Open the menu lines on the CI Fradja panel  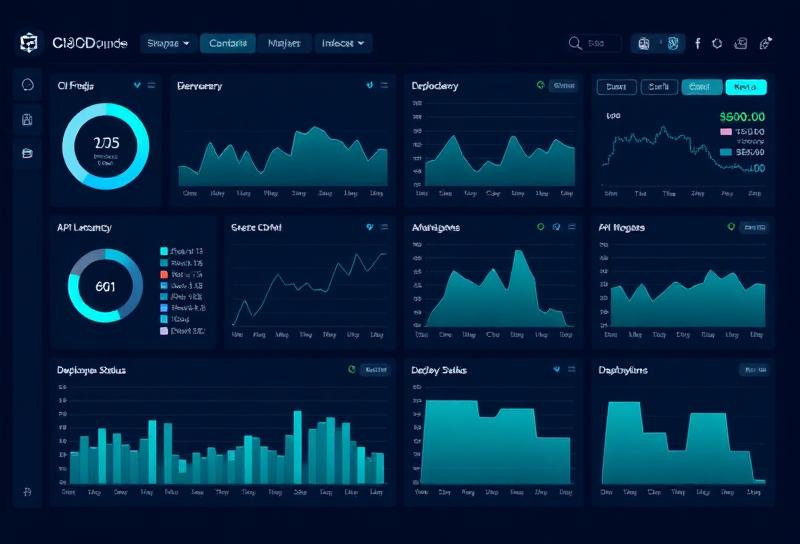pyautogui.click(x=151, y=86)
